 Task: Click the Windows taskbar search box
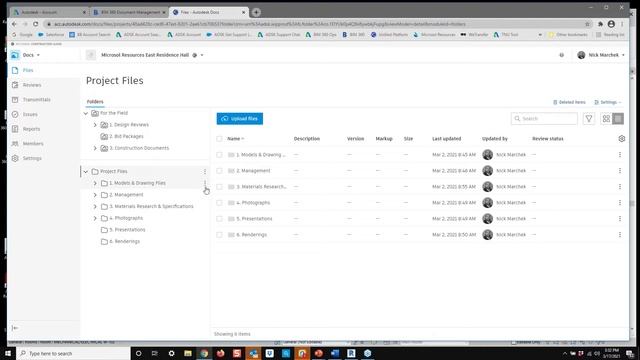pos(73,353)
